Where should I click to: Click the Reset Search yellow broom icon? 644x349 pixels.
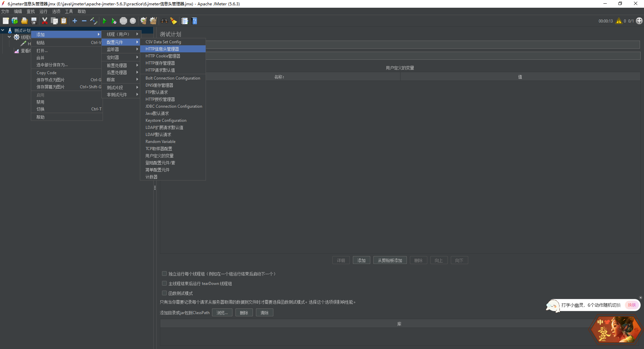[173, 21]
